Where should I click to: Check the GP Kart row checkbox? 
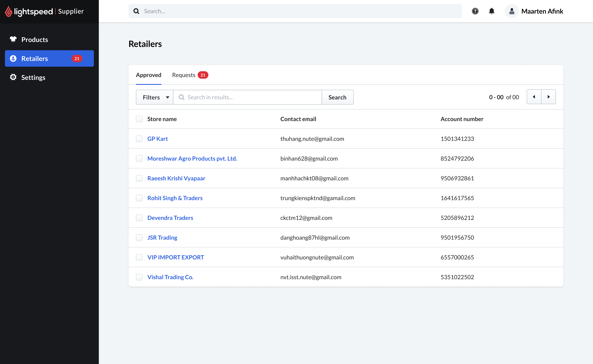(139, 139)
